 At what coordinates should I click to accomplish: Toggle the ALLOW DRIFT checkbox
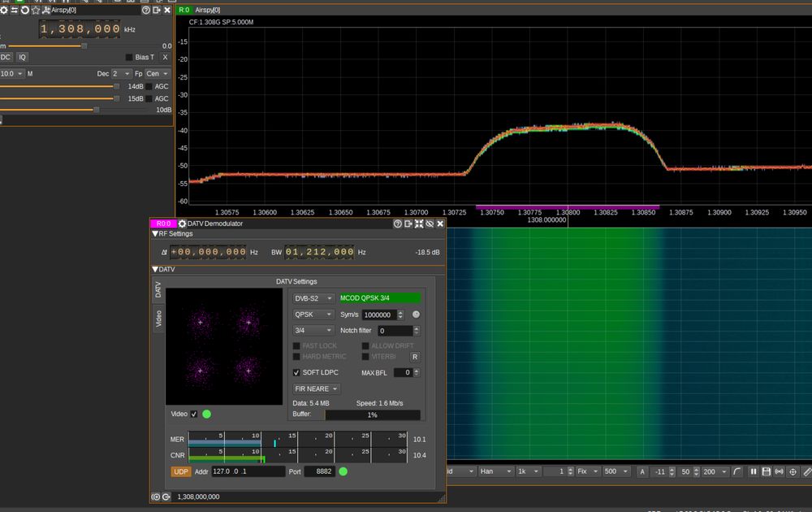coord(365,345)
